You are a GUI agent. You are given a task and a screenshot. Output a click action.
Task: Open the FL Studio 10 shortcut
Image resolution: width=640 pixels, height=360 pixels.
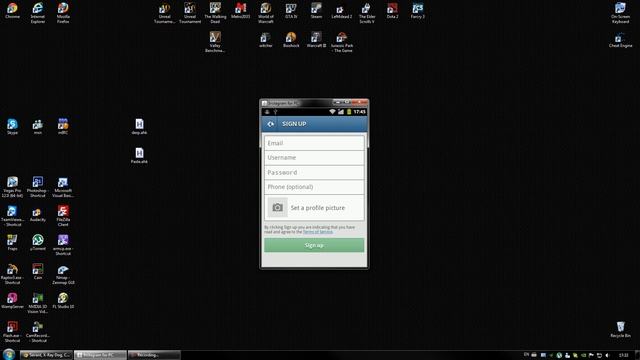click(x=63, y=300)
